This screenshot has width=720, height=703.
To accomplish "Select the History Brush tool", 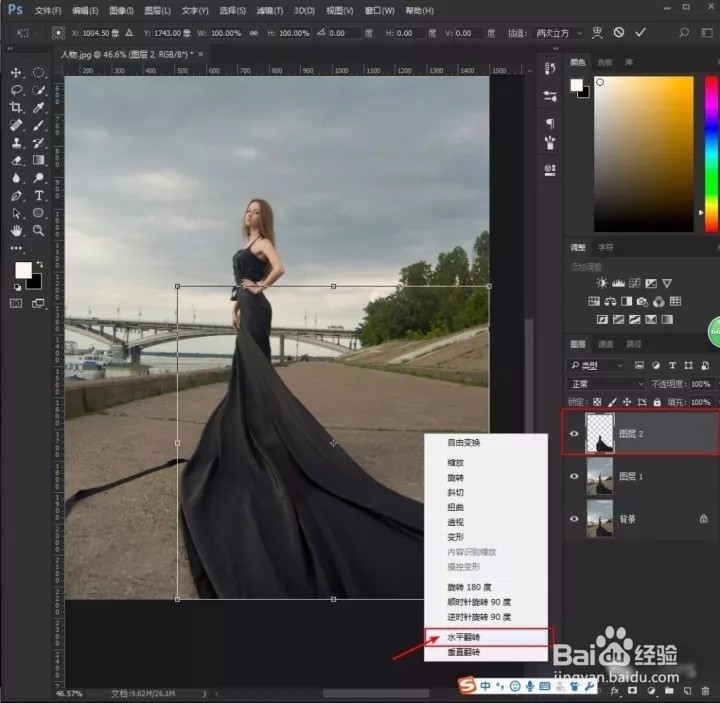I will [x=39, y=143].
